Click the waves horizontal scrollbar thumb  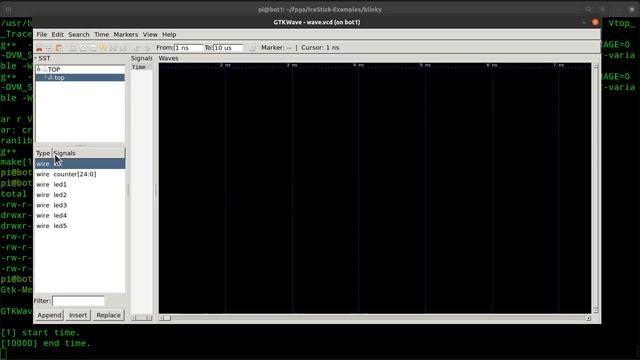coord(168,318)
